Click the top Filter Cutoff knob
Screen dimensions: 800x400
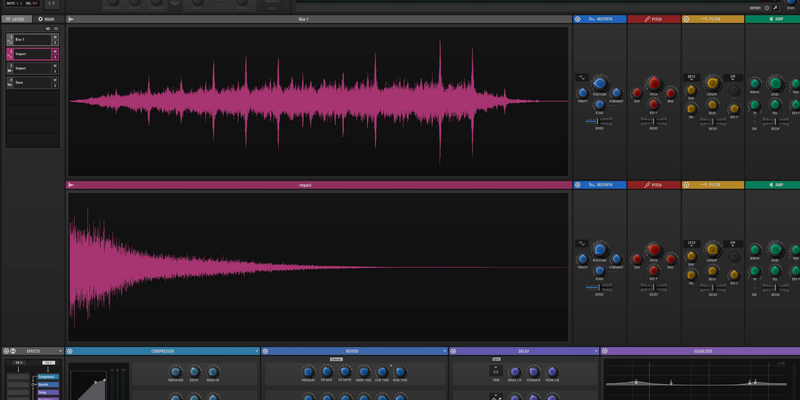pyautogui.click(x=712, y=83)
